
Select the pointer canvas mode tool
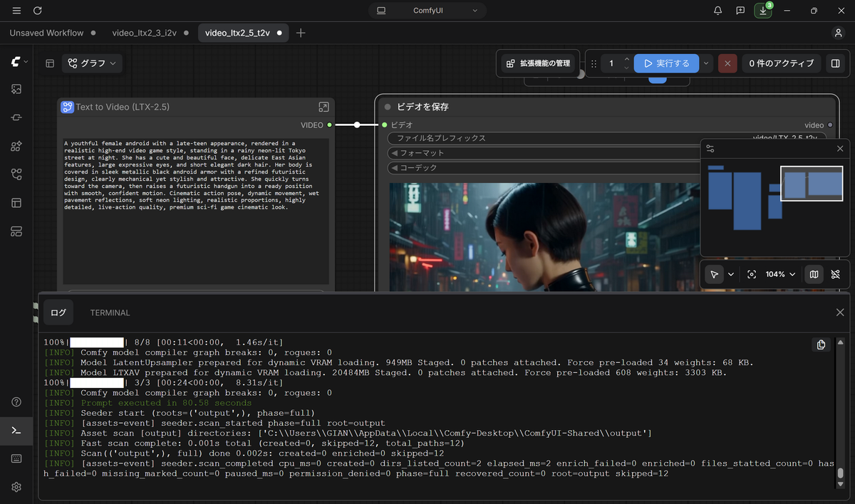(x=714, y=274)
